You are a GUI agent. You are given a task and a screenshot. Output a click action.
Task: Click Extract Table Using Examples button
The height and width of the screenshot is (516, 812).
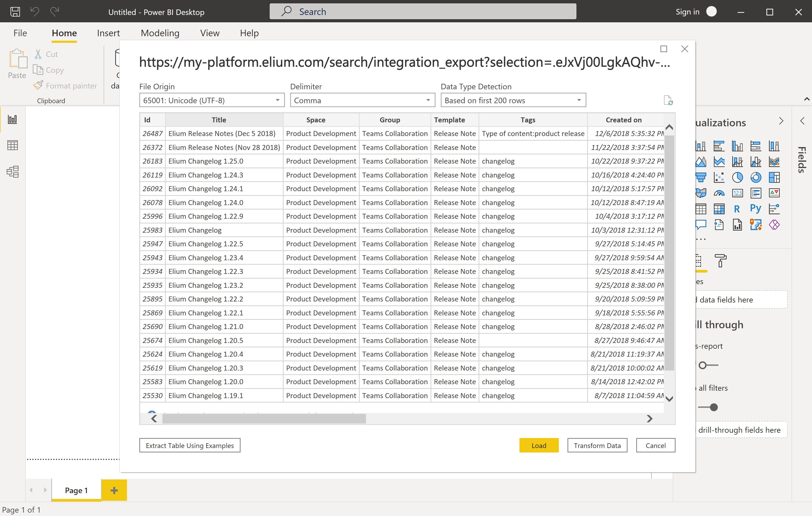[190, 445]
